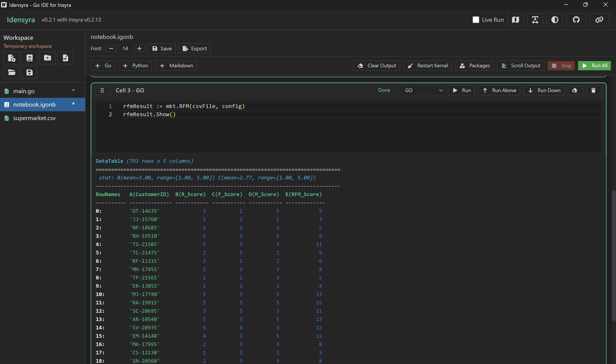This screenshot has width=616, height=364.
Task: Click the import file icon in Workspace
Action: click(x=65, y=58)
